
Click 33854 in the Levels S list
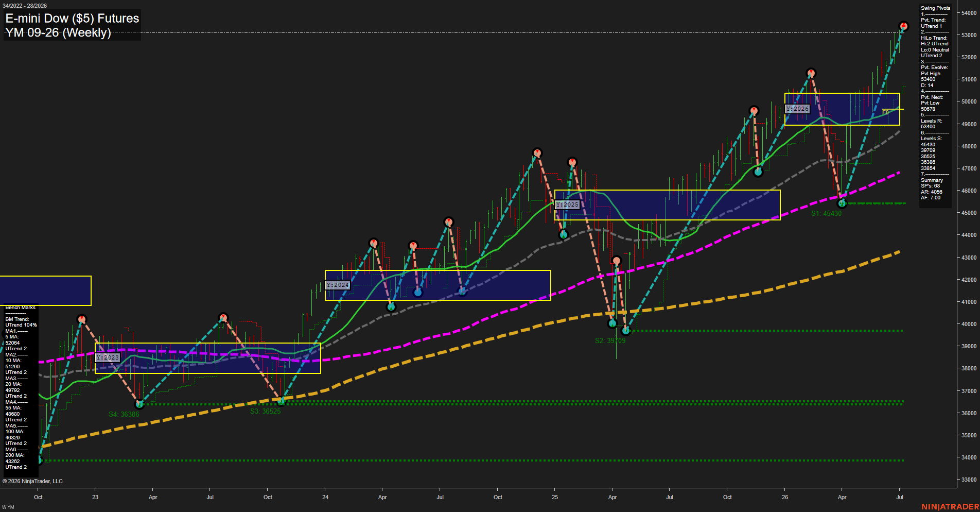click(928, 168)
